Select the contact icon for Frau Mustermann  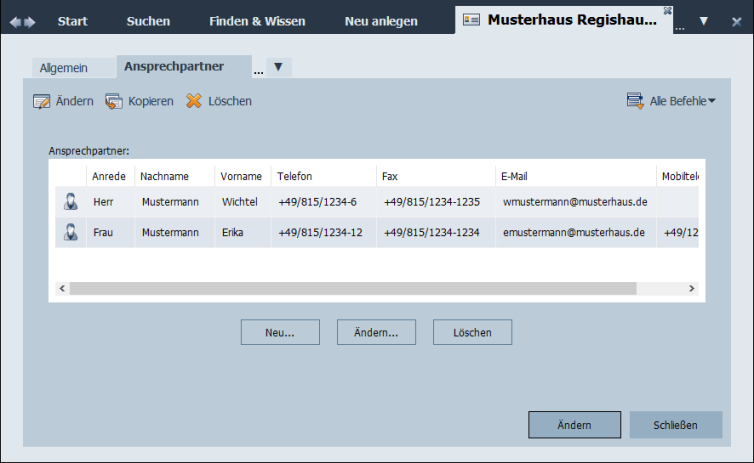(71, 233)
